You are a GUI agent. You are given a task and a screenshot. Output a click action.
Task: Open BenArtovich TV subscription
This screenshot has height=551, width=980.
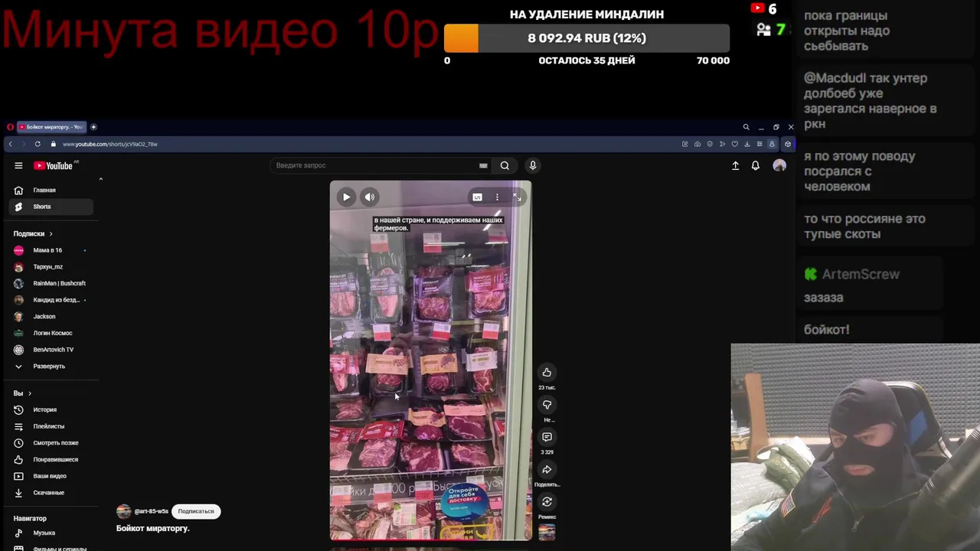click(51, 350)
